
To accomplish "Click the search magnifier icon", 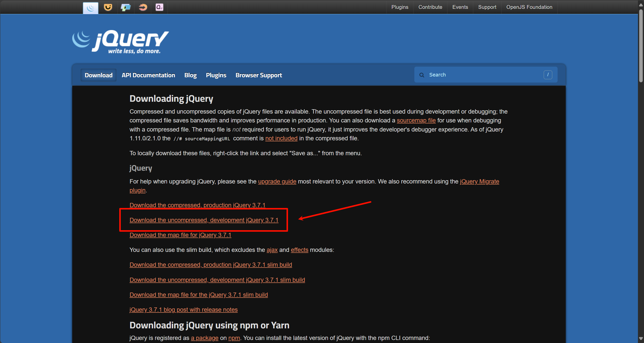I will click(x=422, y=75).
